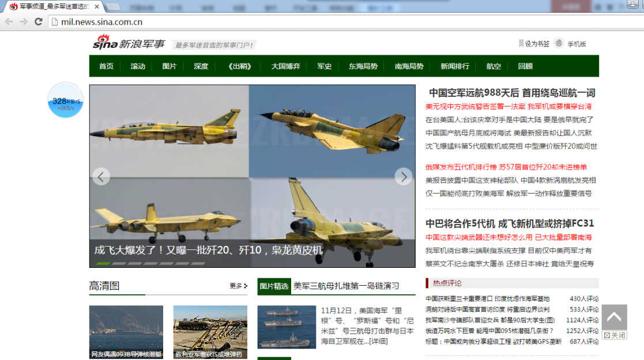Viewport: 644px width, 360px height.
Task: Click the carousel caption 成飞大爆发了
Action: (208, 250)
